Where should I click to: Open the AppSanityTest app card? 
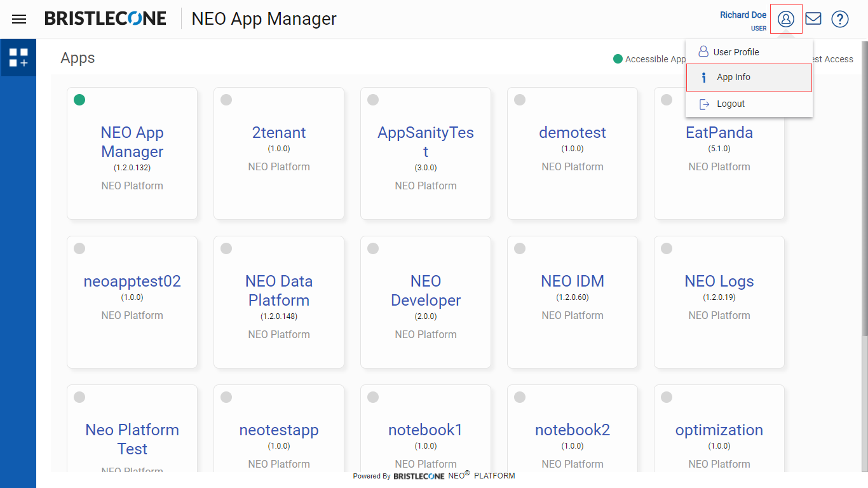coord(426,153)
